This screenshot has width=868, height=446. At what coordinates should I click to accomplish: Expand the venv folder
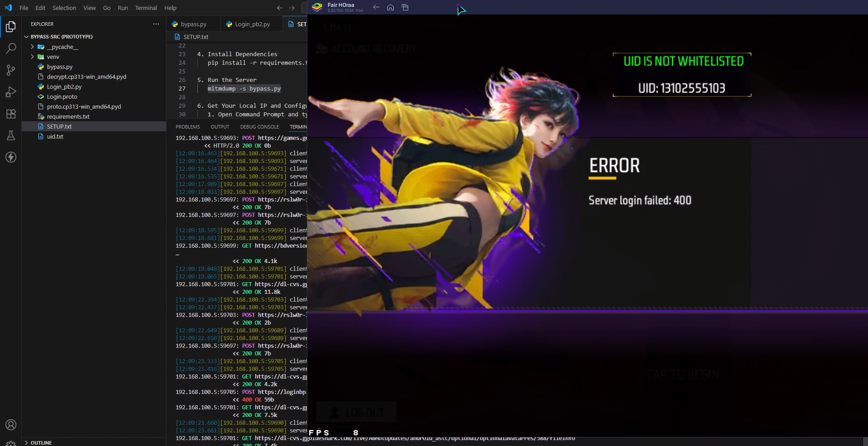click(32, 57)
